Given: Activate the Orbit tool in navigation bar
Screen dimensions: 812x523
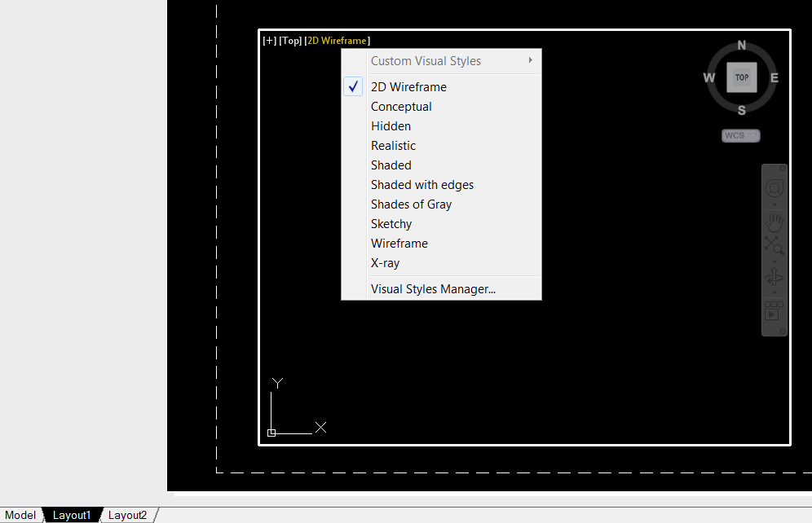Looking at the screenshot, I should 774,278.
